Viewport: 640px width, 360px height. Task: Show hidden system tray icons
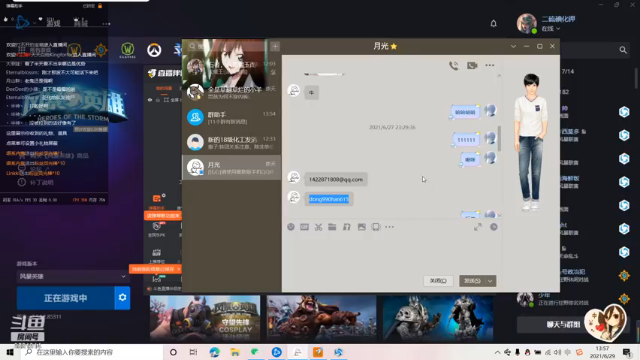coord(497,352)
